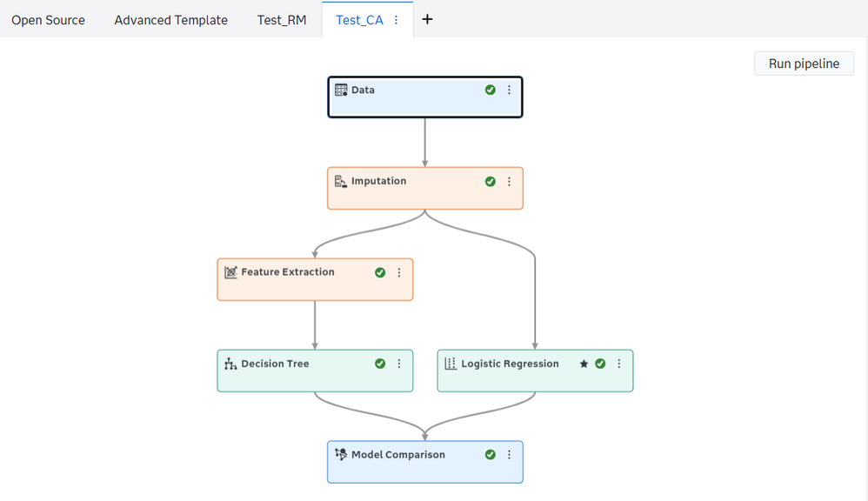Open the Data node options menu
868x501 pixels.
[510, 90]
